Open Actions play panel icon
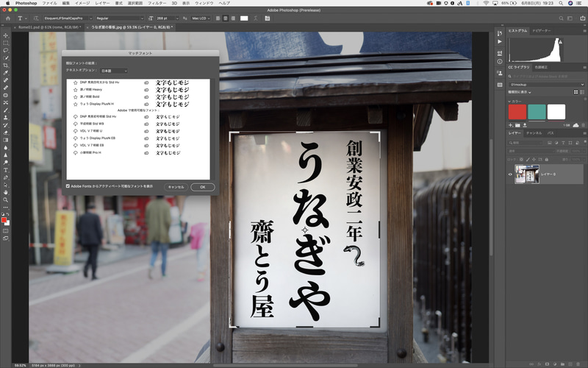 point(500,42)
